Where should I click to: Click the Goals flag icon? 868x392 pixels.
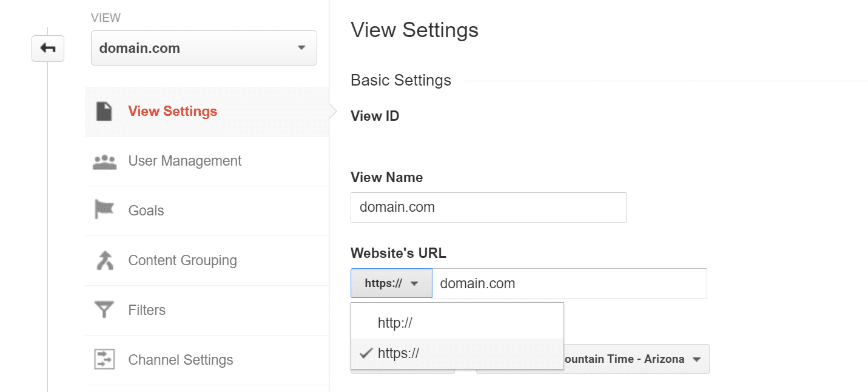[x=104, y=211]
